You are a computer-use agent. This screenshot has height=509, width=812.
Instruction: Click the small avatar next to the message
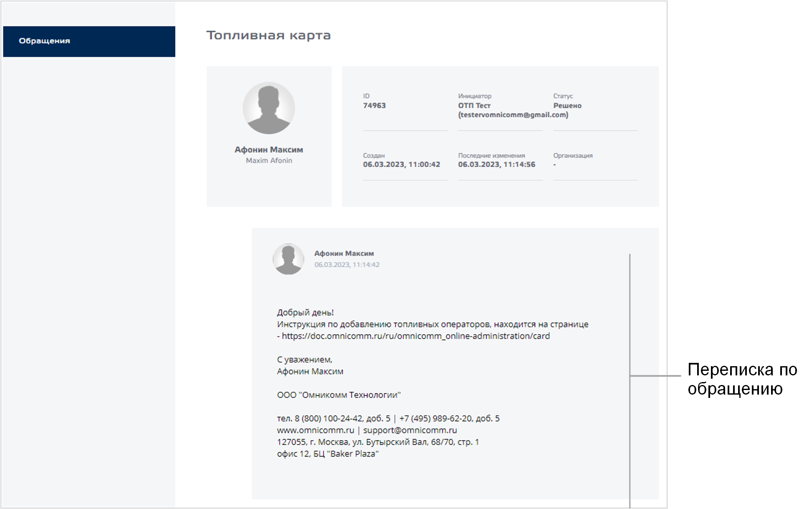[288, 259]
